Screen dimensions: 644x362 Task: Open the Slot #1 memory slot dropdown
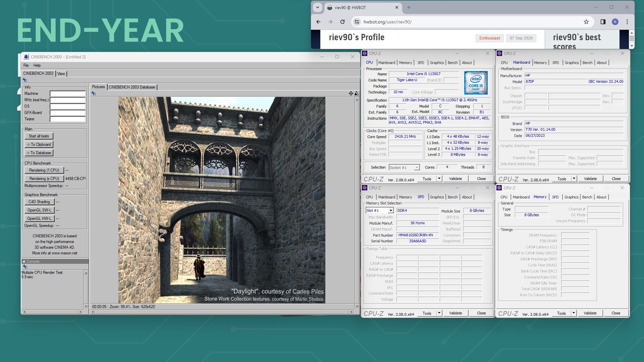[391, 210]
